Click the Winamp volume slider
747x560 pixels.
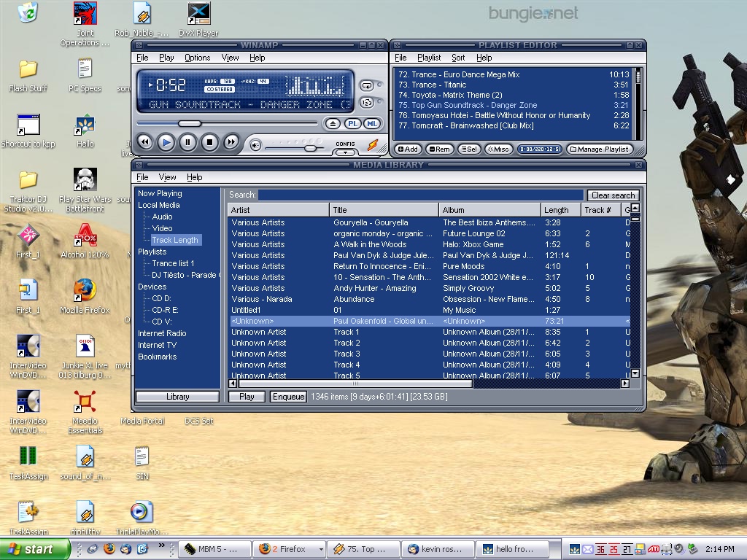[x=294, y=149]
